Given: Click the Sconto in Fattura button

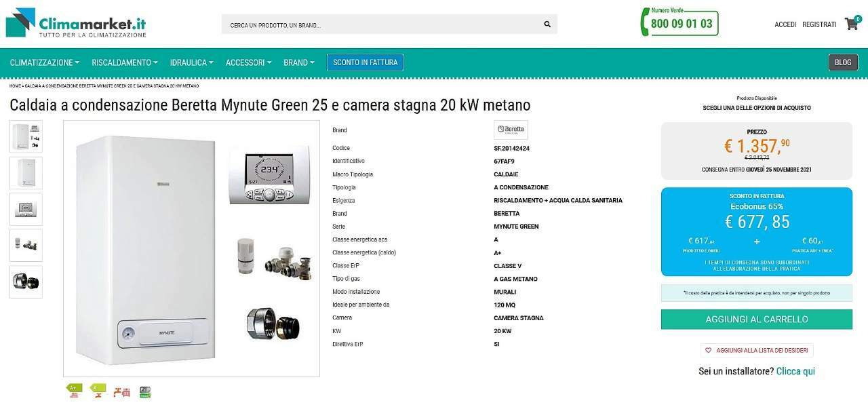Looking at the screenshot, I should pos(366,62).
